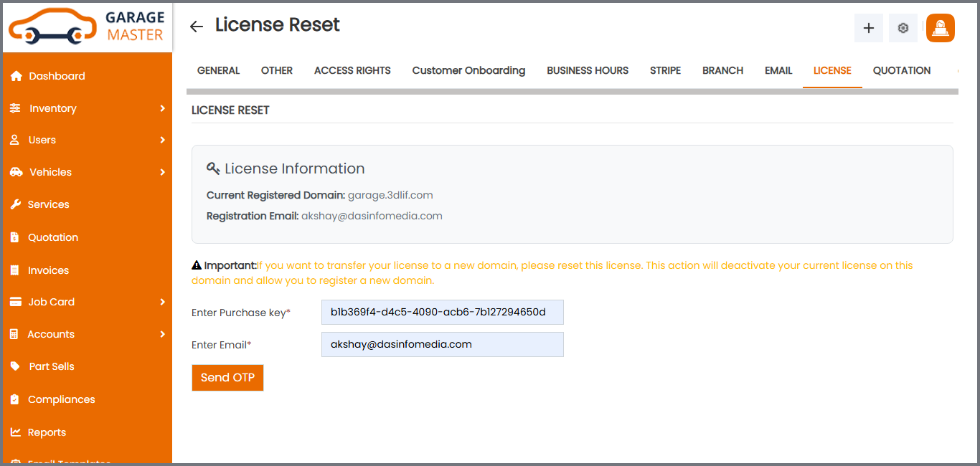Screen dimensions: 980x466
Task: Click the plus icon in header
Action: pyautogui.click(x=868, y=28)
